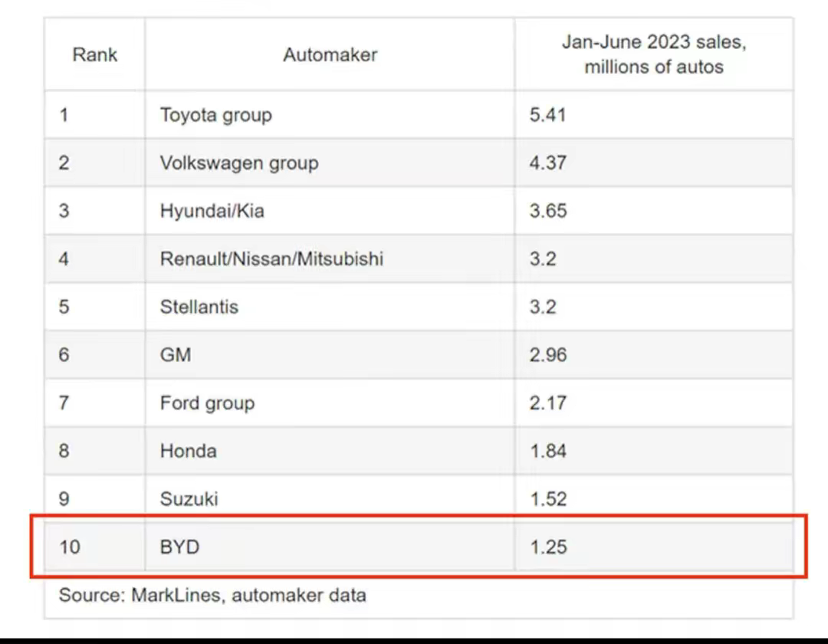Click the Jan-June 2023 sales header
The height and width of the screenshot is (644, 828).
(653, 54)
